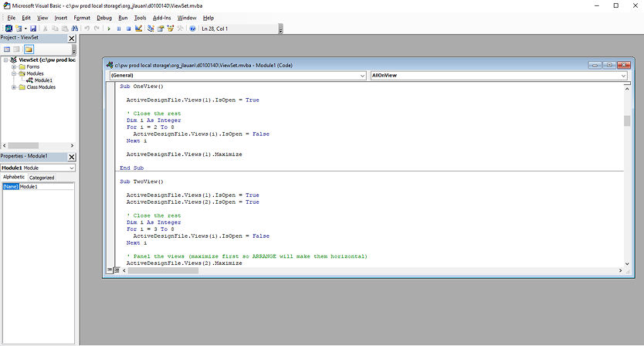Image resolution: width=644 pixels, height=346 pixels.
Task: Open the (General) object dropdown
Action: click(362, 76)
